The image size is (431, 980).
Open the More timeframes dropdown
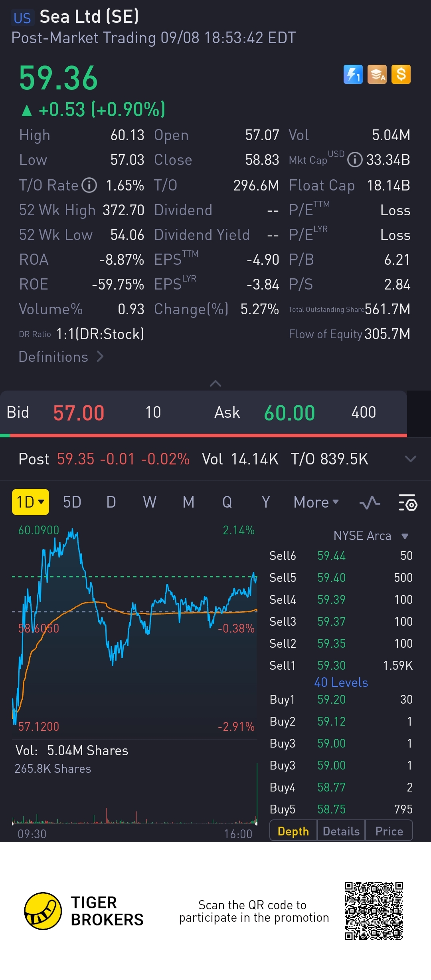[316, 502]
